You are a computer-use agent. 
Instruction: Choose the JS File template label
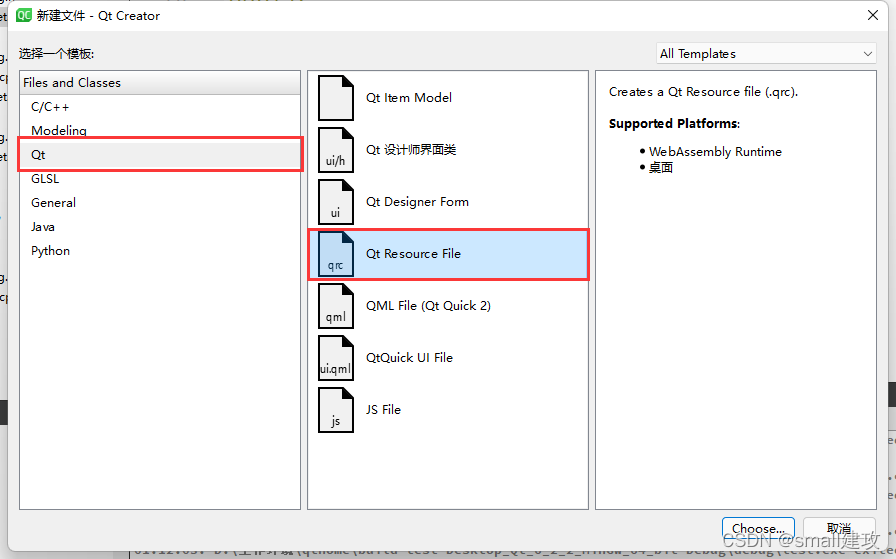(383, 410)
